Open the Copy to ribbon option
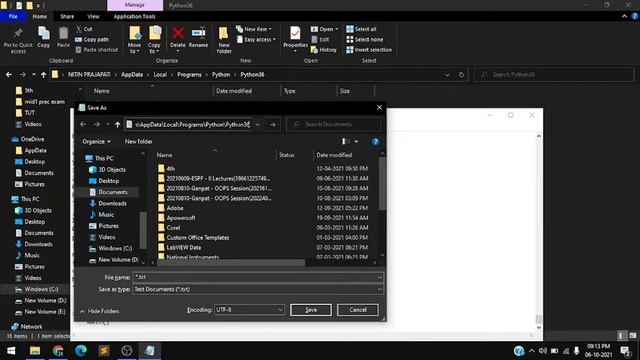This screenshot has width=640, height=360. point(154,40)
